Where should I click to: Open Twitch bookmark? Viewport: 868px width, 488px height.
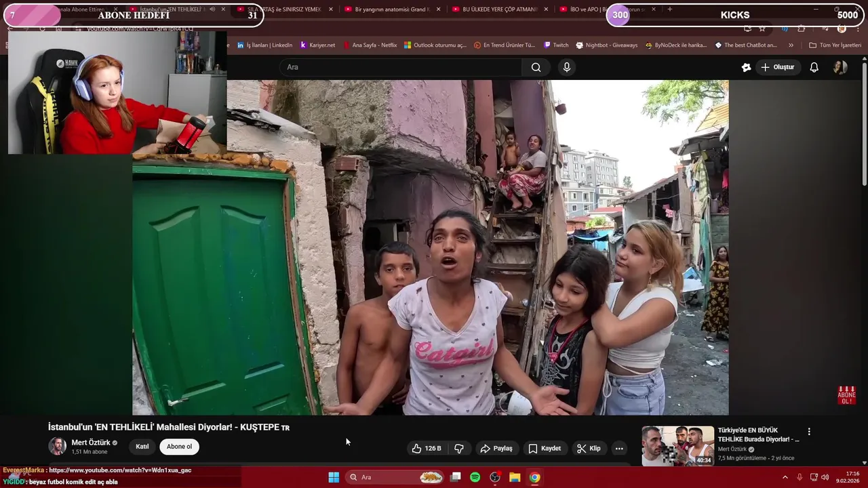pos(556,45)
